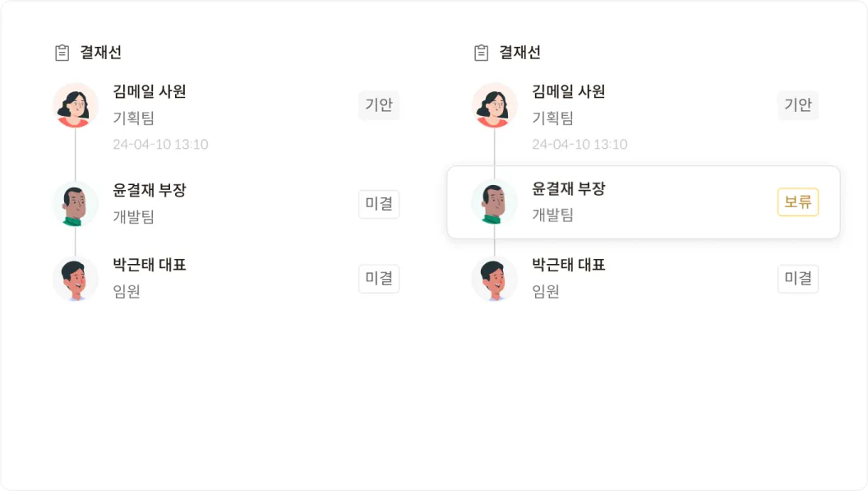Click the 기안 badge in the left approval line

click(379, 105)
